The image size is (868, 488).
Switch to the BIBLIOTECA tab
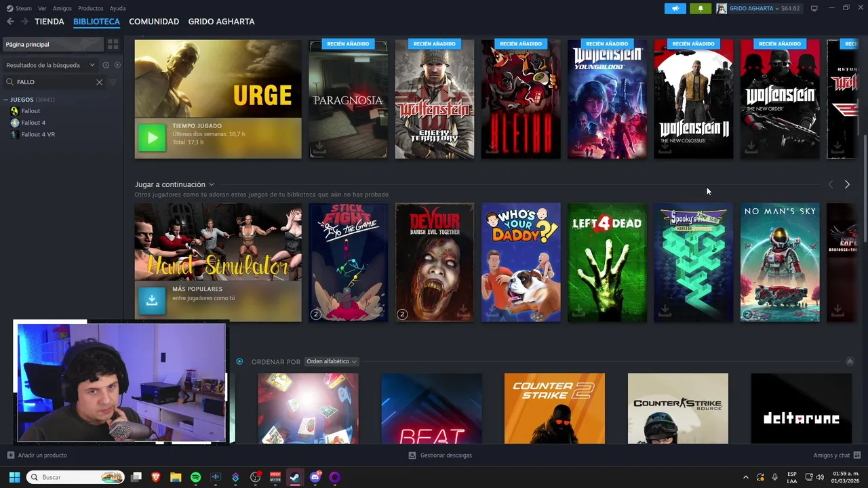[x=96, y=22]
